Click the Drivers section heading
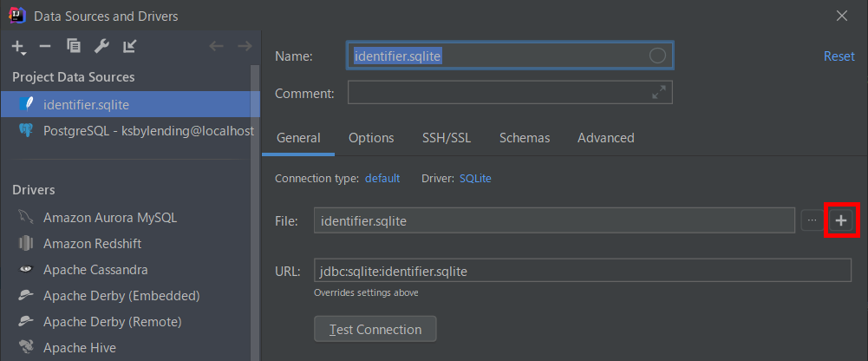Screen dimensions: 868x361 pos(34,190)
